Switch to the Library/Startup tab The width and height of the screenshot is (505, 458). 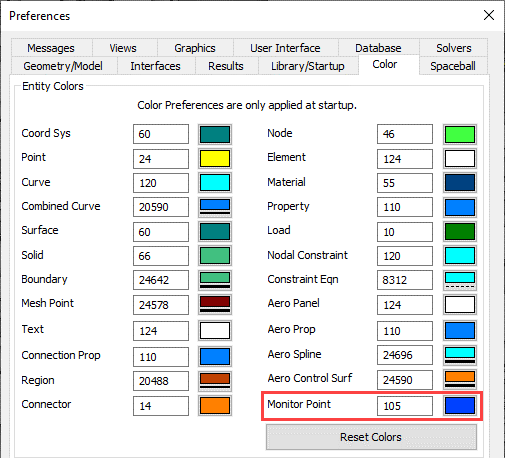pos(308,66)
